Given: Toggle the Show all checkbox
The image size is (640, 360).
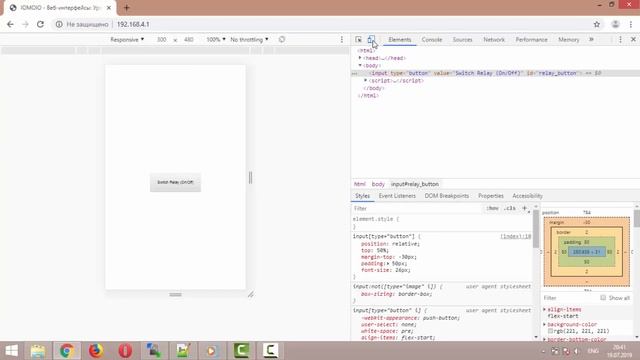Looking at the screenshot, I should click(603, 298).
